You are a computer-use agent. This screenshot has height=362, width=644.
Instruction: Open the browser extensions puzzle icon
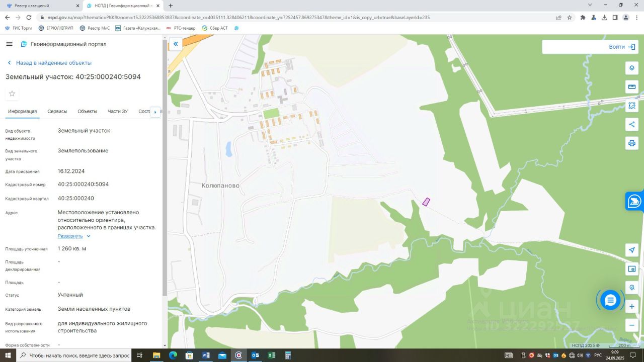pos(583,17)
